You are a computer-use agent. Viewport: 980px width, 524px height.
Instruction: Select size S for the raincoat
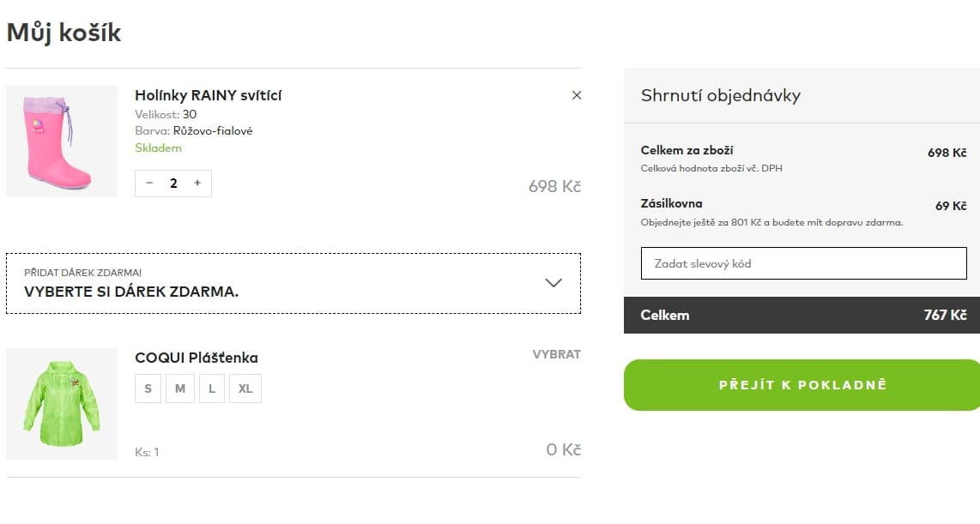point(148,388)
